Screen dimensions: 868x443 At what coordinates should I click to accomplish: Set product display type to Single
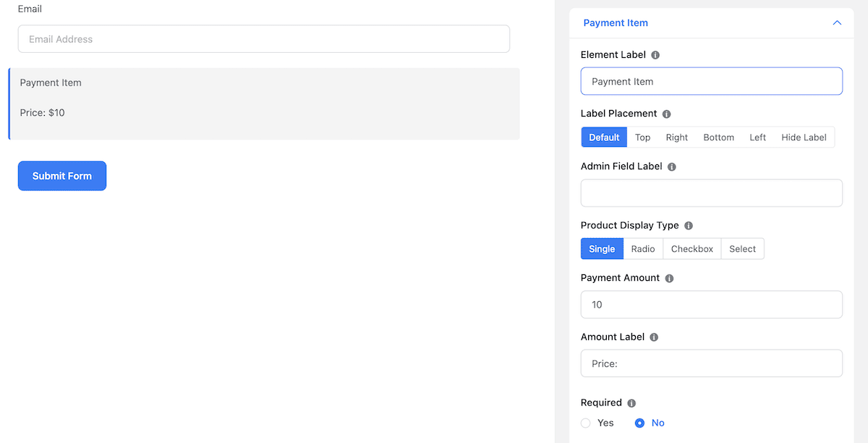[x=602, y=249]
